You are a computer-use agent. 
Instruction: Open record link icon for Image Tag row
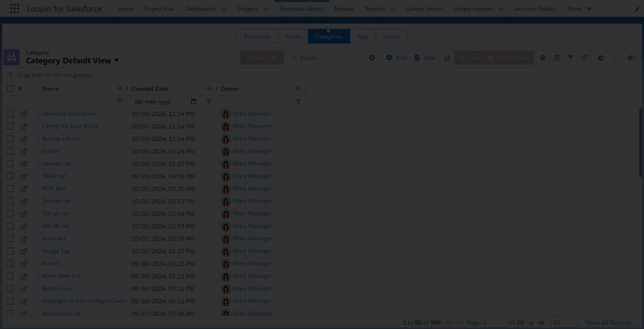(24, 251)
